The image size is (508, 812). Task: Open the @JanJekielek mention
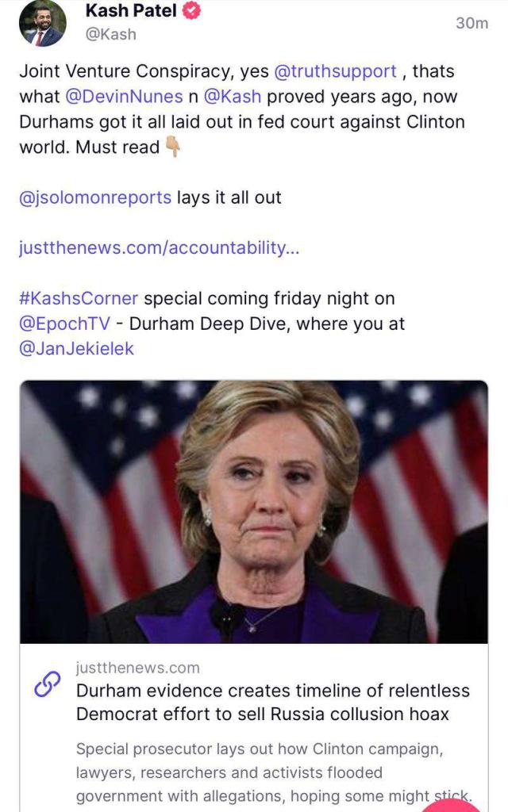click(77, 349)
